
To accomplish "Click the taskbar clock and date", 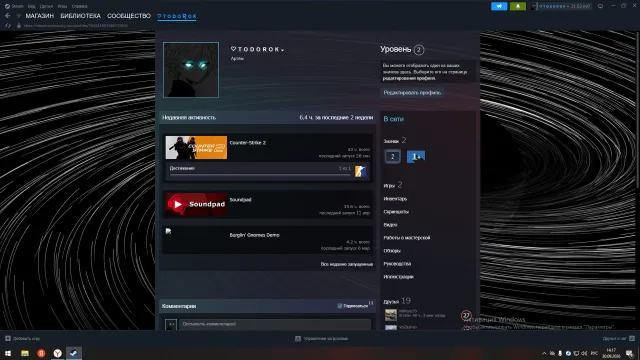I will tap(611, 353).
